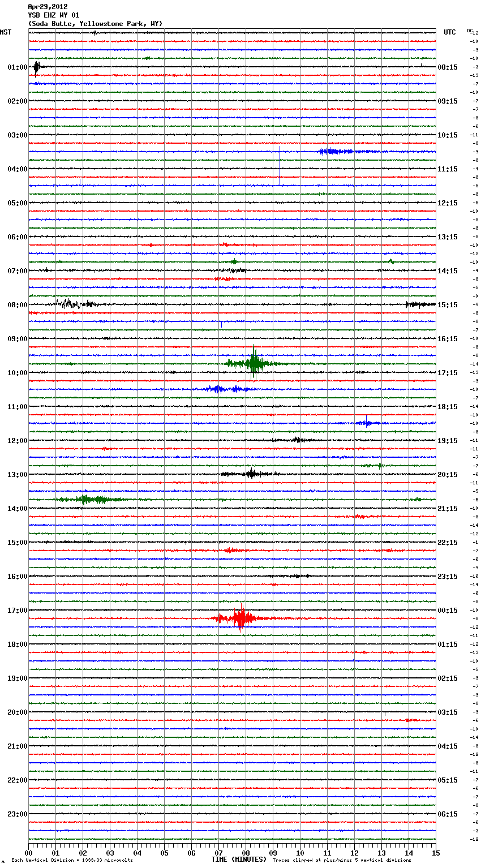Select the 20:00 MST time label
This screenshot has height=868, width=481.
[x=18, y=712]
